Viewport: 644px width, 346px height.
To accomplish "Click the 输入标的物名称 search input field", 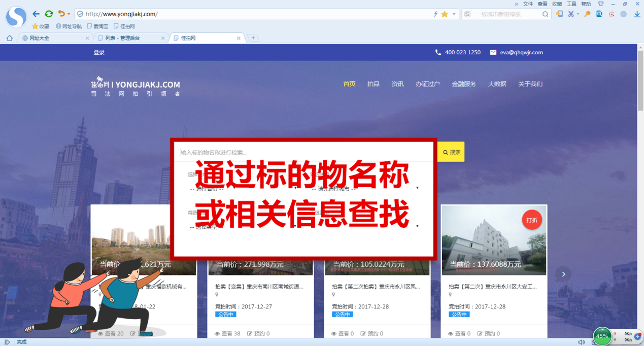I will click(x=304, y=152).
